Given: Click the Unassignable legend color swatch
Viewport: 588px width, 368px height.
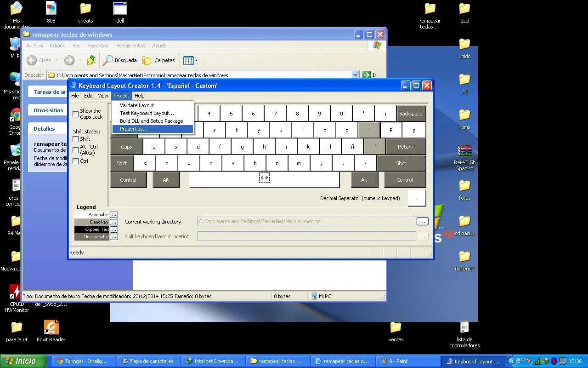Looking at the screenshot, I should point(92,237).
